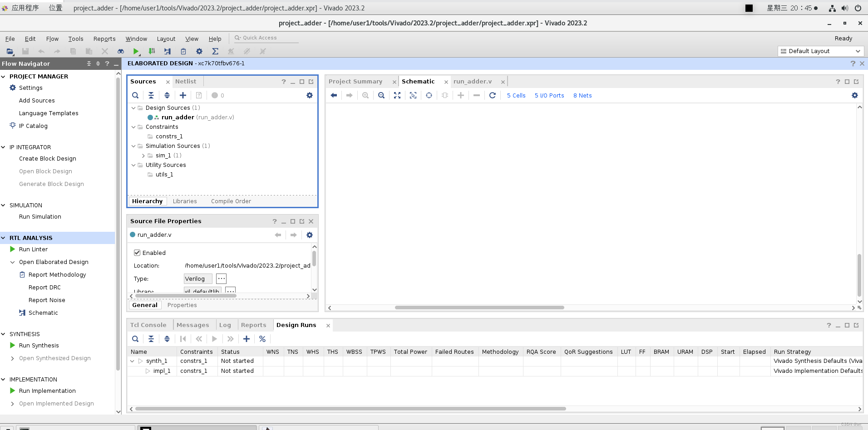Collapse Open Elaborated Design subtree
Image resolution: width=868 pixels, height=430 pixels.
click(13, 262)
